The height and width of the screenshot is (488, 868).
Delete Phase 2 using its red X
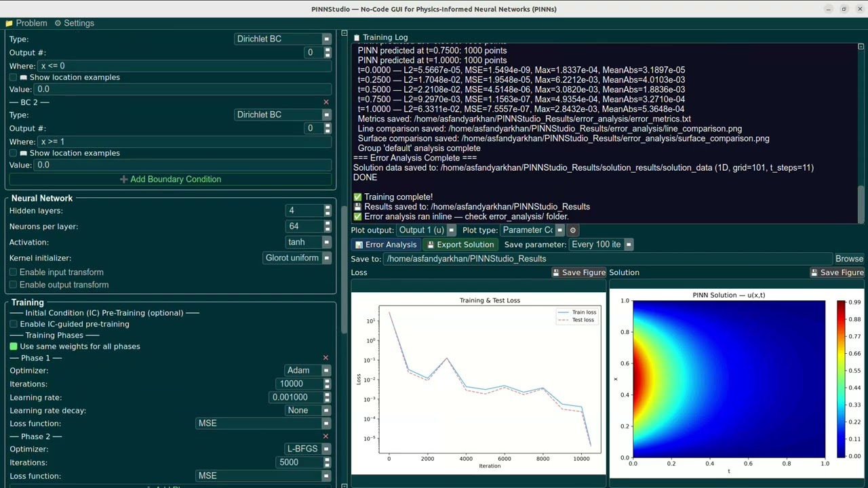coord(325,436)
